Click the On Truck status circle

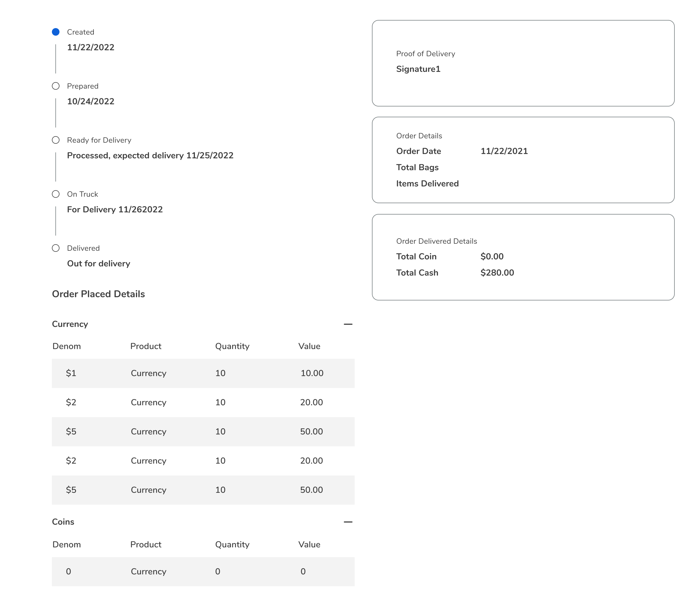[56, 194]
